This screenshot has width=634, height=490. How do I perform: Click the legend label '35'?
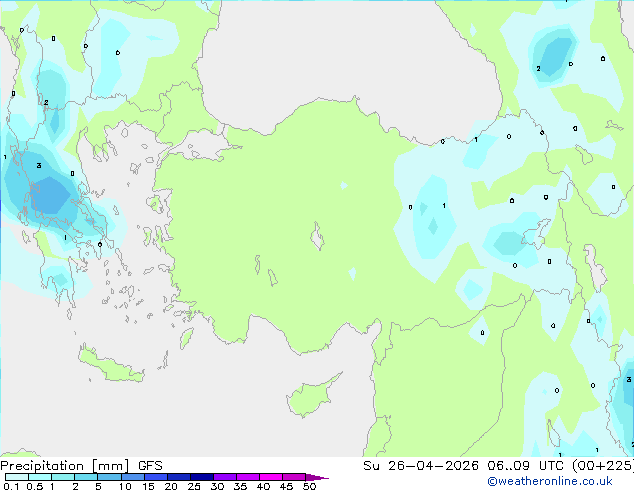pyautogui.click(x=240, y=486)
